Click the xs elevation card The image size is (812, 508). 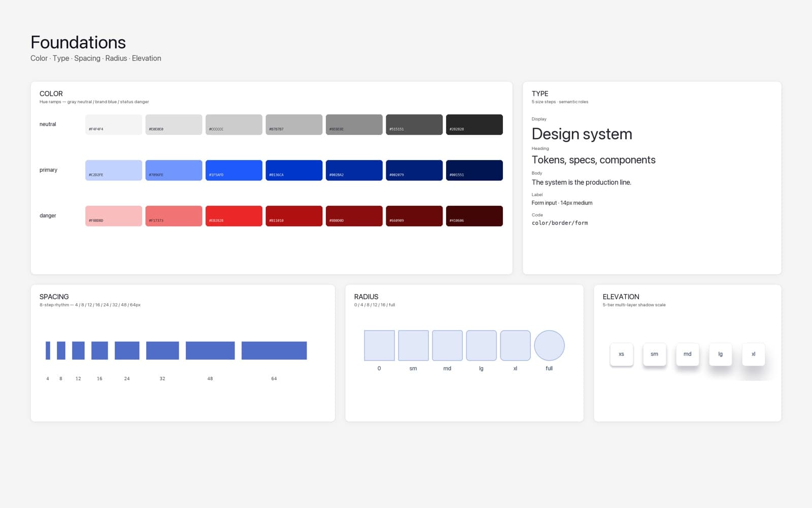click(622, 354)
